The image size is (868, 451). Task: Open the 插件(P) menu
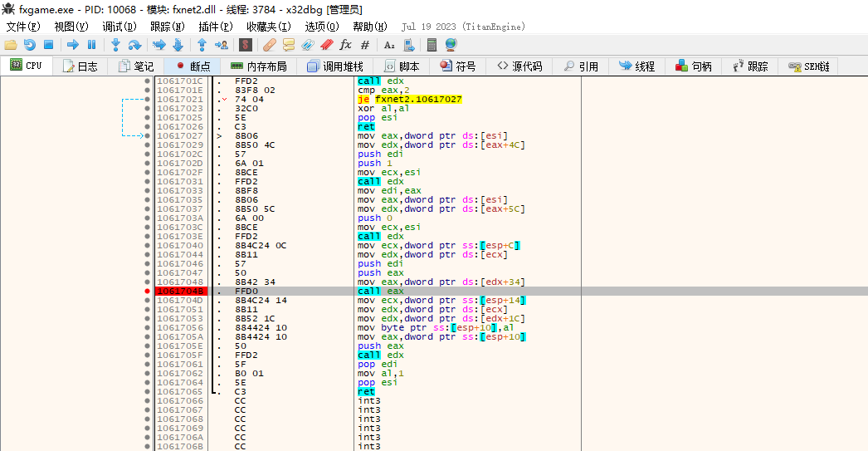point(215,27)
